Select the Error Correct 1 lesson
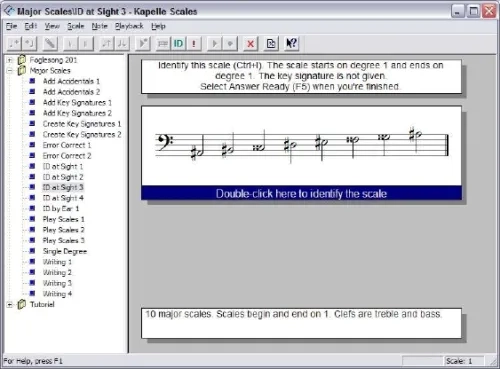This screenshot has height=369, width=500. [x=67, y=145]
